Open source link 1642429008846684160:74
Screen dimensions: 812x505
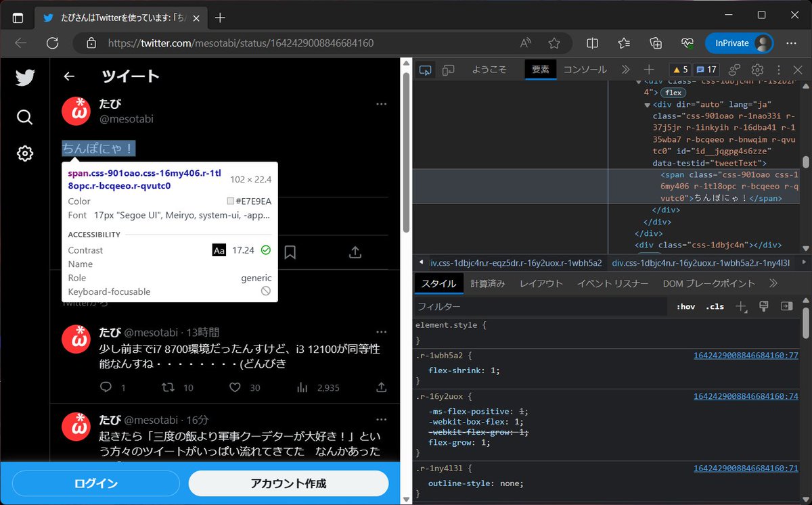point(746,397)
